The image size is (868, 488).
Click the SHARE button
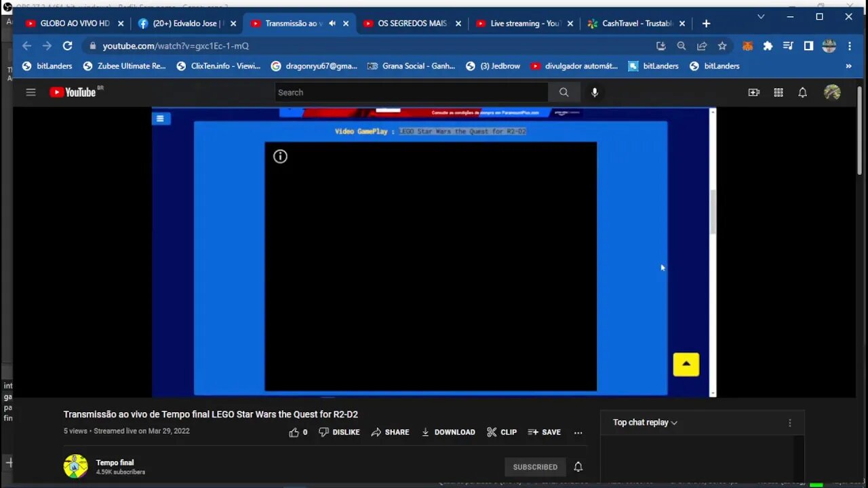(390, 432)
